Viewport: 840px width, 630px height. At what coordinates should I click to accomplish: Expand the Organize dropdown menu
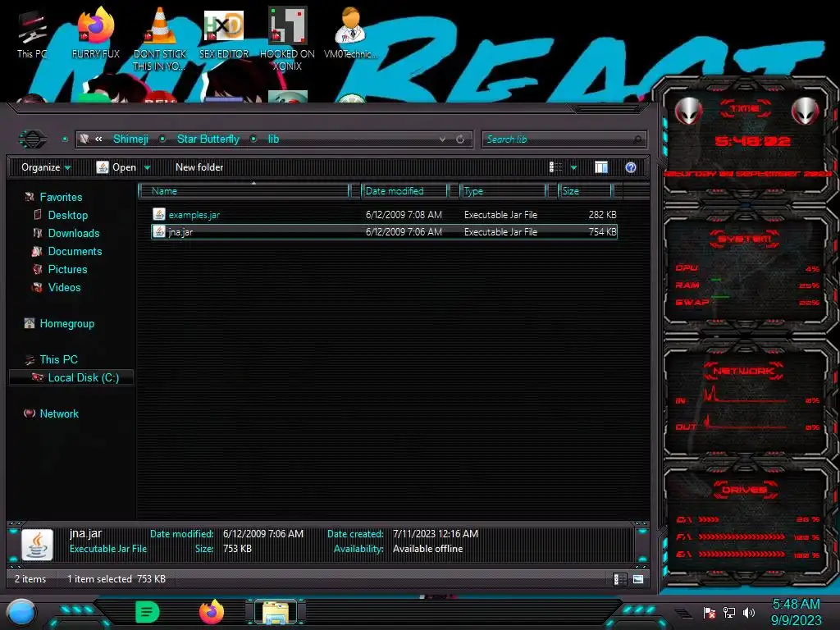tap(46, 167)
